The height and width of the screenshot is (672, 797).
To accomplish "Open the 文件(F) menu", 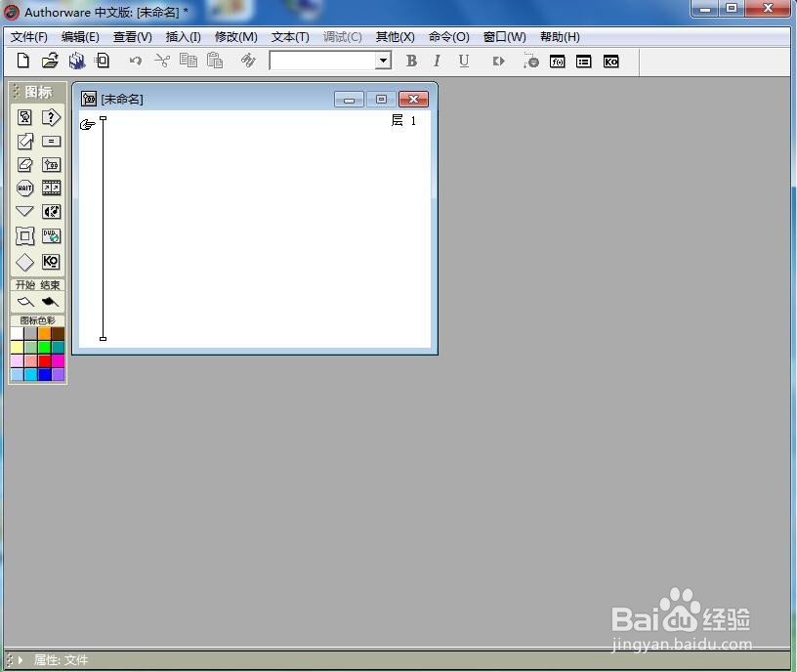I will 29,37.
